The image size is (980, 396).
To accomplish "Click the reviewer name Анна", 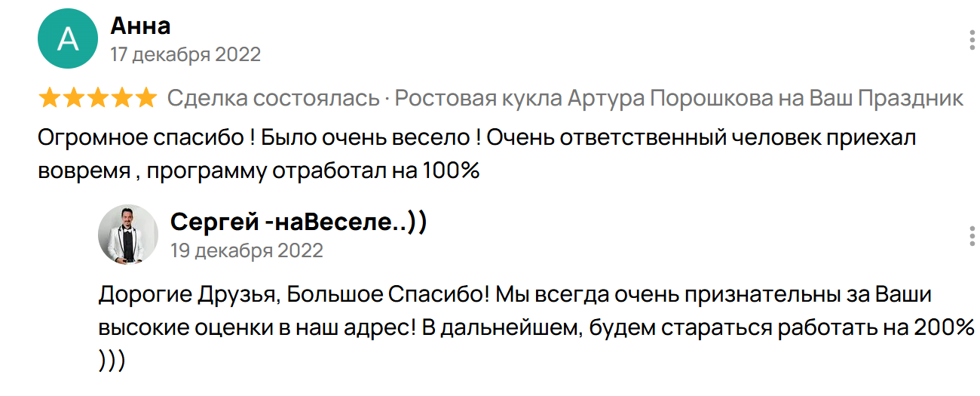I will click(x=140, y=26).
